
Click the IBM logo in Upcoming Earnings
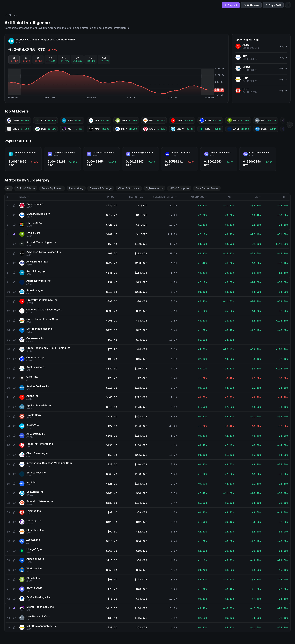238,57
